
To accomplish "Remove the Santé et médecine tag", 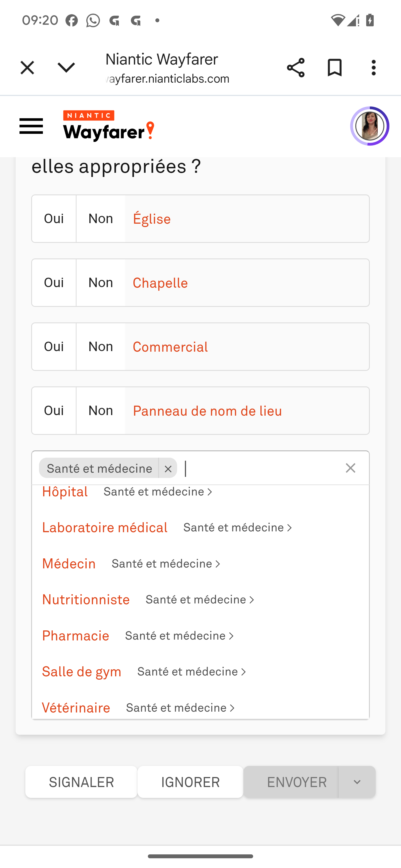I will pos(168,468).
